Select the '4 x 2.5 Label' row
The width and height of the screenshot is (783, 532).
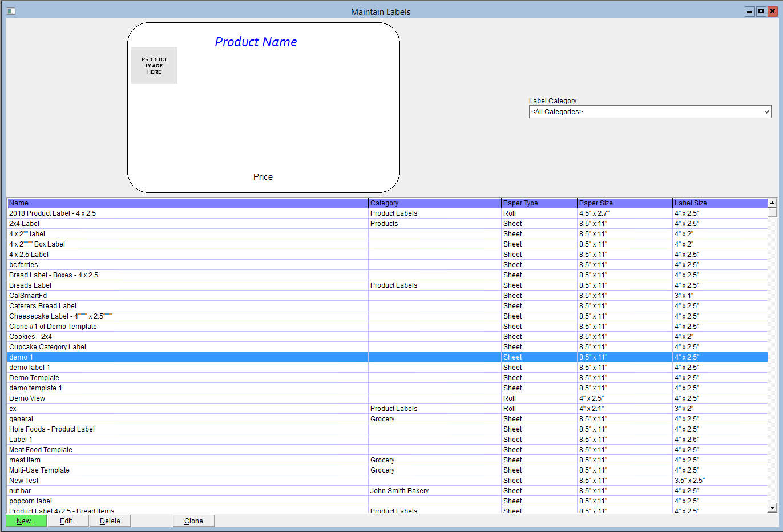pos(388,255)
